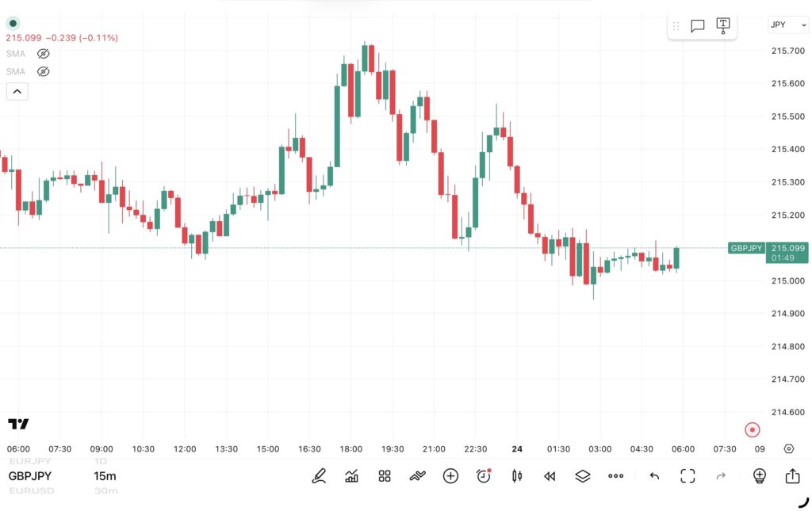This screenshot has width=812, height=511.
Task: Open drawing tools with the pencil icon
Action: point(318,475)
